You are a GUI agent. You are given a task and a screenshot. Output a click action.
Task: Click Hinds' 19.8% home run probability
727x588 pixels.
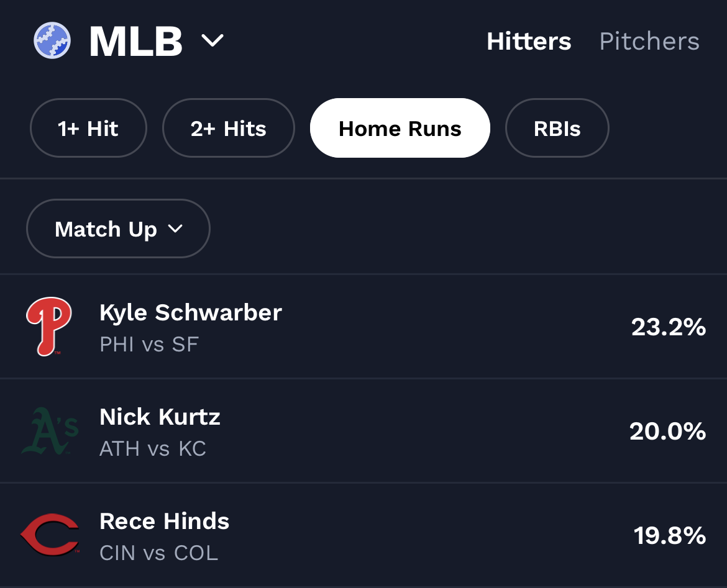pos(669,535)
